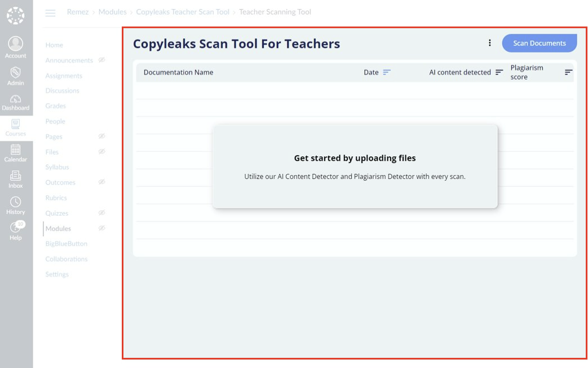This screenshot has height=368, width=588.
Task: Click 'Get started by uploading files' heading
Action: tap(355, 158)
